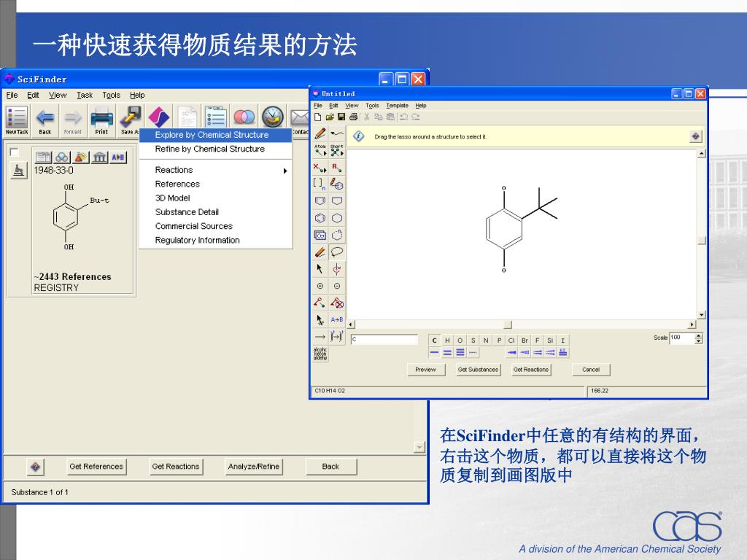Click New Task icon in SciFinder toolbar
The width and height of the screenshot is (747, 560).
17,120
